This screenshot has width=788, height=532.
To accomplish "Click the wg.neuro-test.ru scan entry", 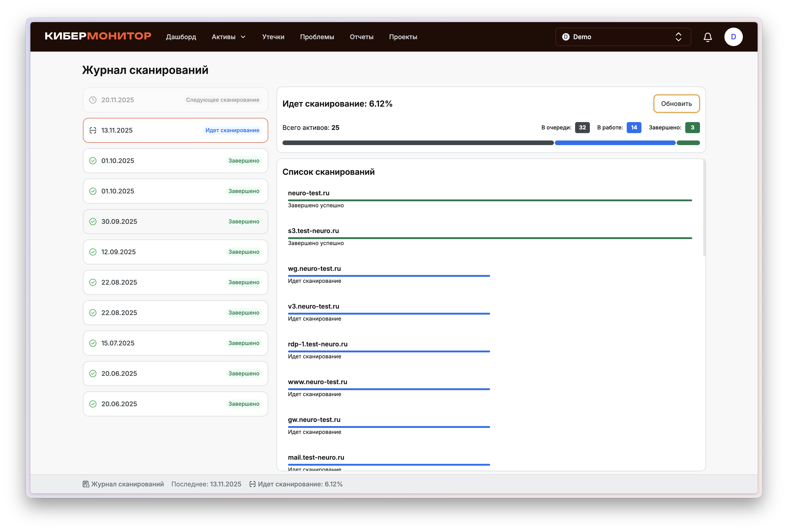I will tap(314, 269).
